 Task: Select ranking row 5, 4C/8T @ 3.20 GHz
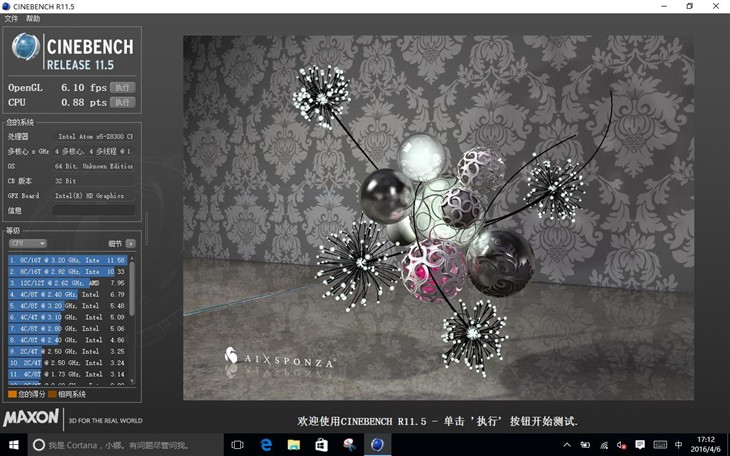pyautogui.click(x=68, y=306)
